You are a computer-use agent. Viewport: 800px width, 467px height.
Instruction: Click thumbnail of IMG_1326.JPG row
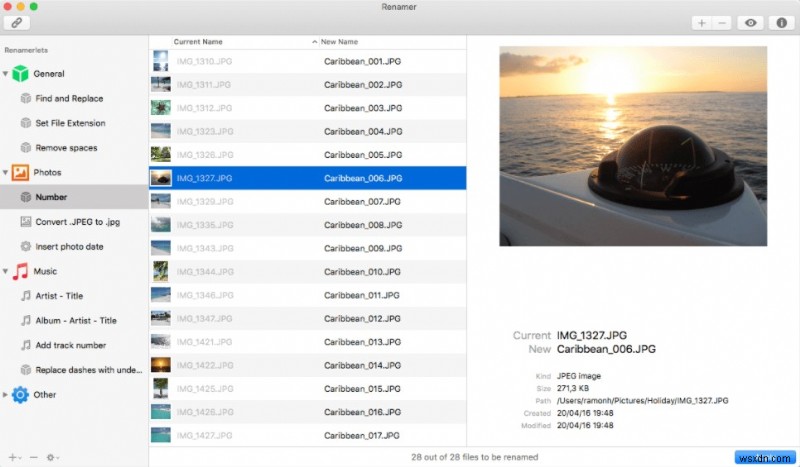[x=161, y=155]
